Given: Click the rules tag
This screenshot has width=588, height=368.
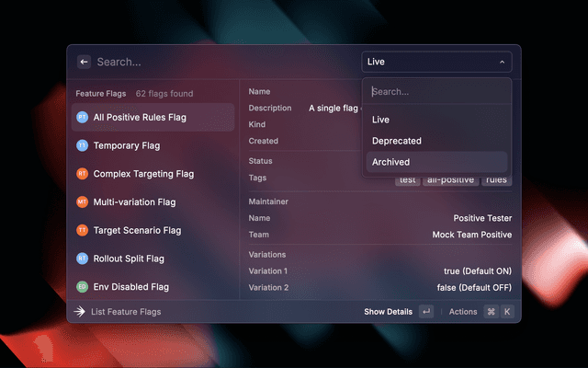Looking at the screenshot, I should tap(496, 180).
